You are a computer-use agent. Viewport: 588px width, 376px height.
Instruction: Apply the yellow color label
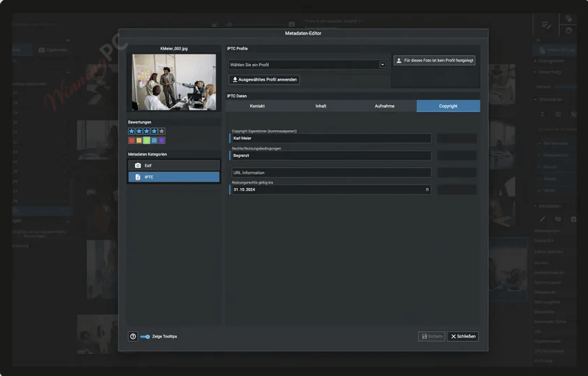(x=139, y=140)
